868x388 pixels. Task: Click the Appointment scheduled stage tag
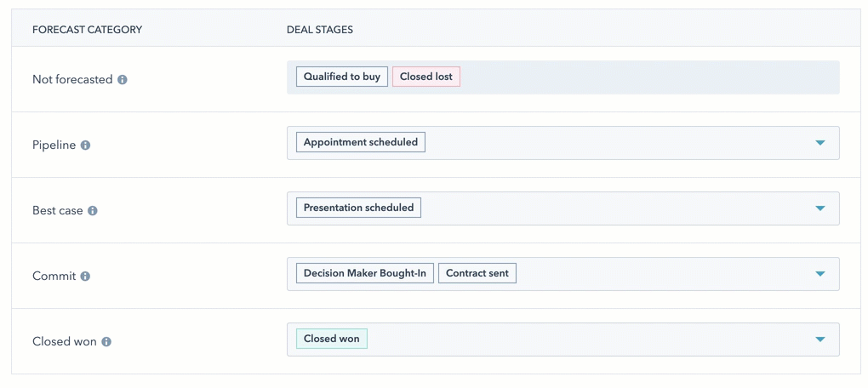click(361, 142)
